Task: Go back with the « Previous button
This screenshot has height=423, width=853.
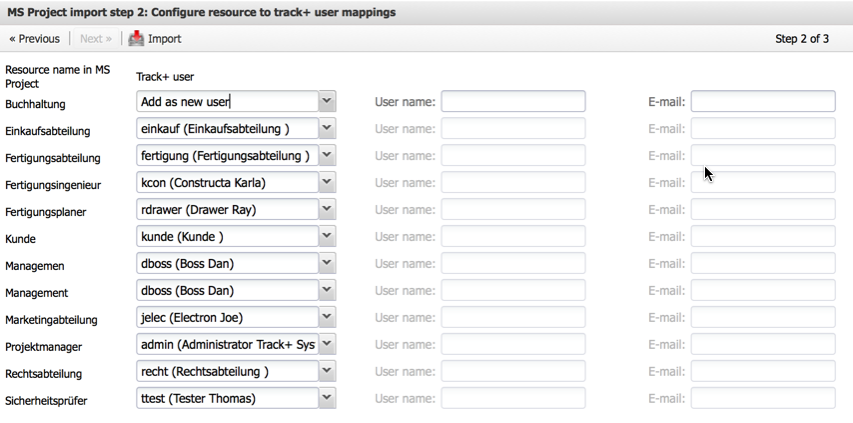Action: (34, 39)
